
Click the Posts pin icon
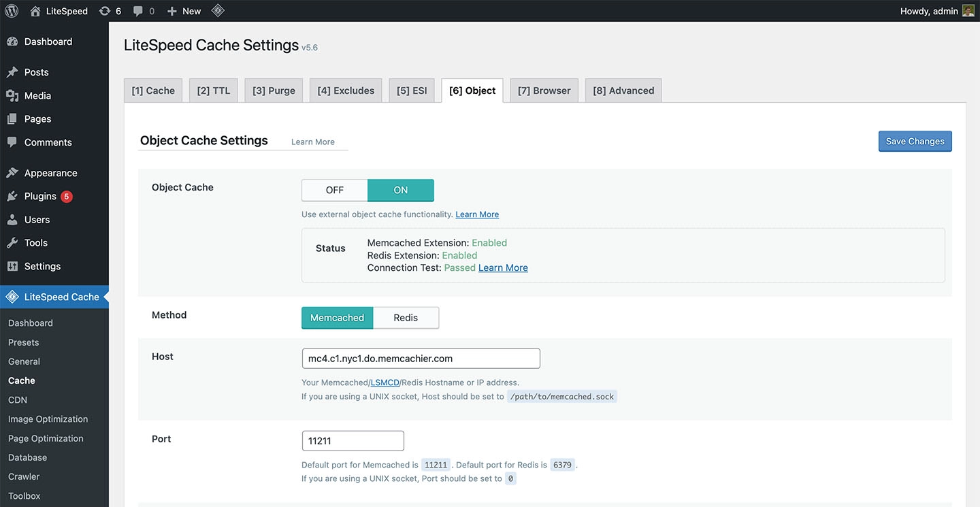(12, 72)
